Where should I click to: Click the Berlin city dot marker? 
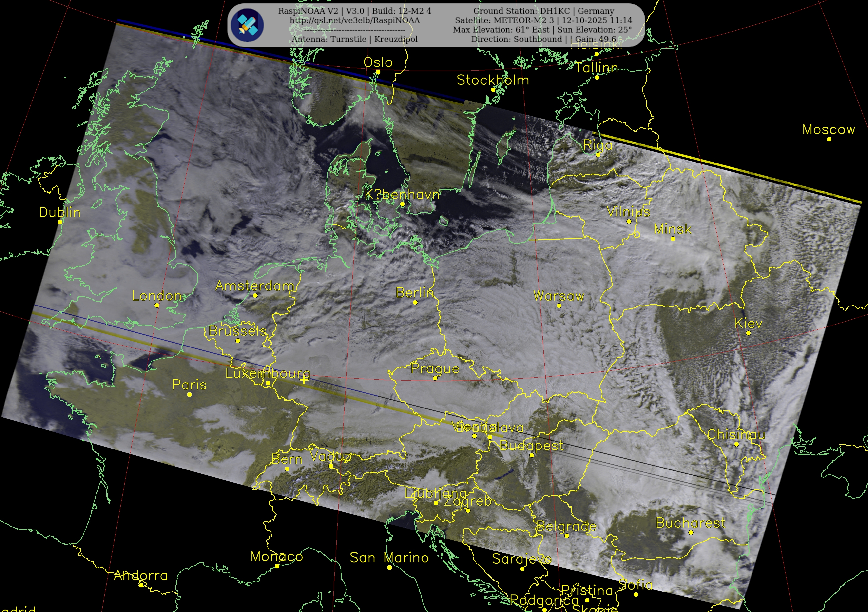tap(415, 302)
